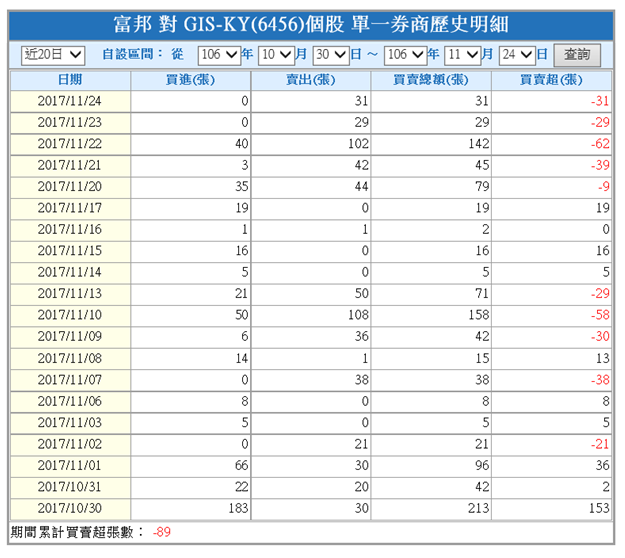Click buy value 183 on 2017/10/30
Screen dimensions: 625x558
tap(238, 509)
